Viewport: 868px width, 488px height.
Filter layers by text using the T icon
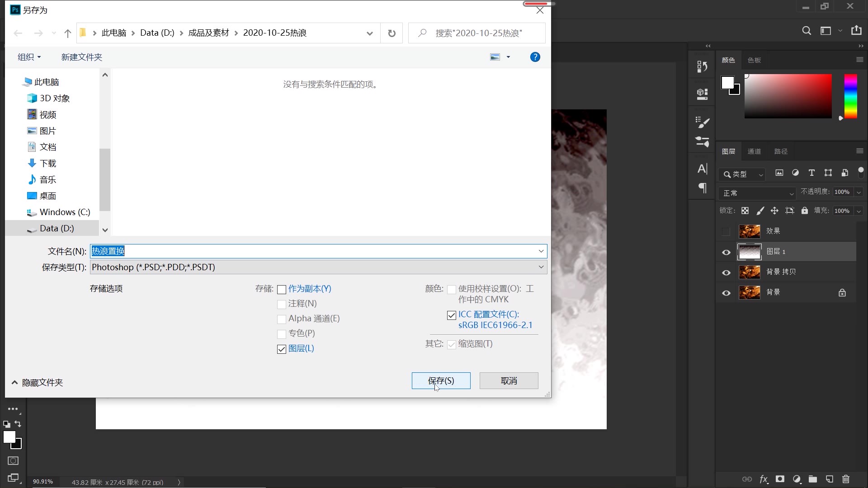[811, 173]
